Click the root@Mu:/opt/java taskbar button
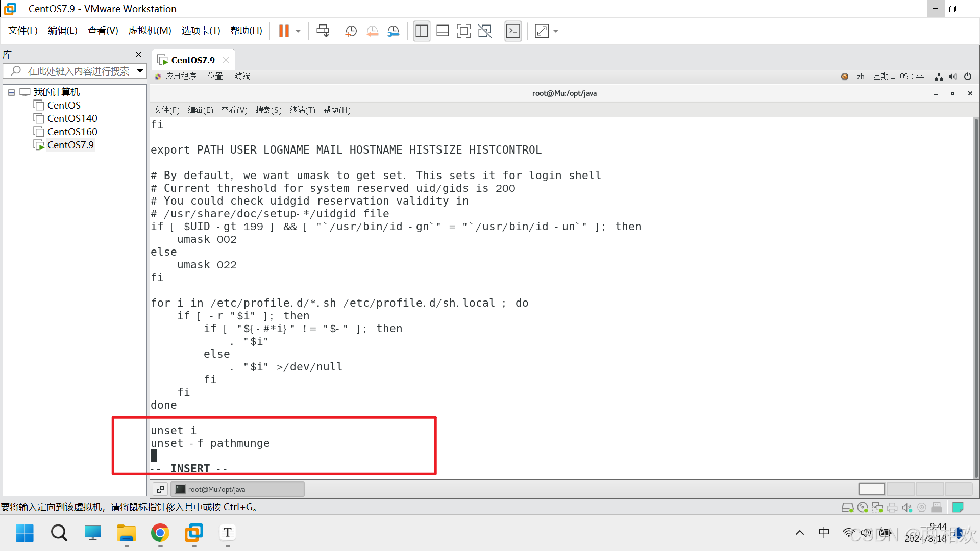This screenshot has height=551, width=980. point(237,489)
